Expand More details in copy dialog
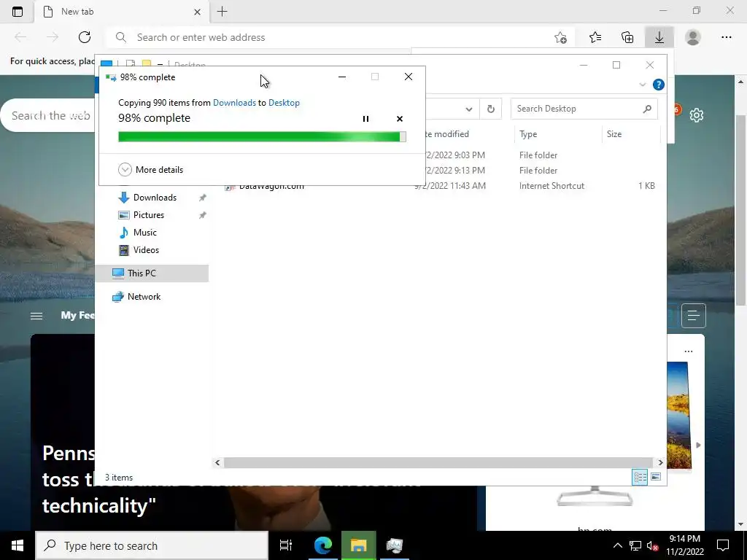747x560 pixels. pos(150,169)
